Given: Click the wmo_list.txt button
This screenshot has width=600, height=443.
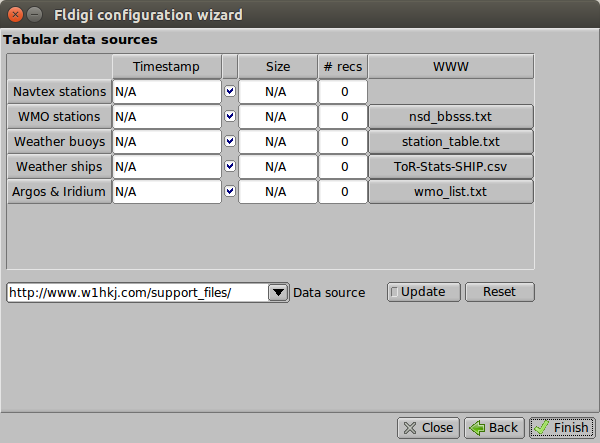Looking at the screenshot, I should click(x=450, y=192).
